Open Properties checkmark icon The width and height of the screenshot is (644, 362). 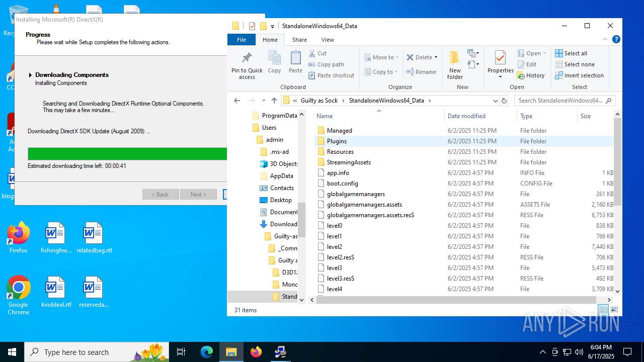click(x=500, y=58)
